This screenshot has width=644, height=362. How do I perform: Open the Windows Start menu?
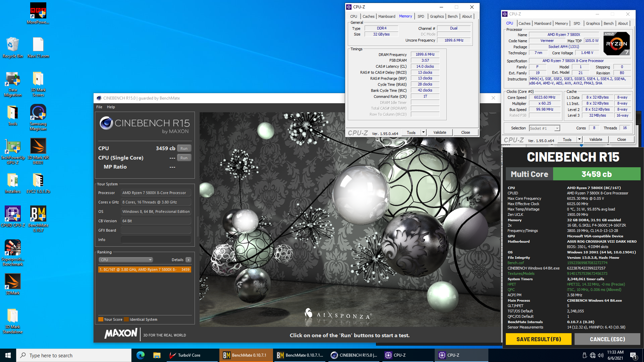tap(8, 355)
